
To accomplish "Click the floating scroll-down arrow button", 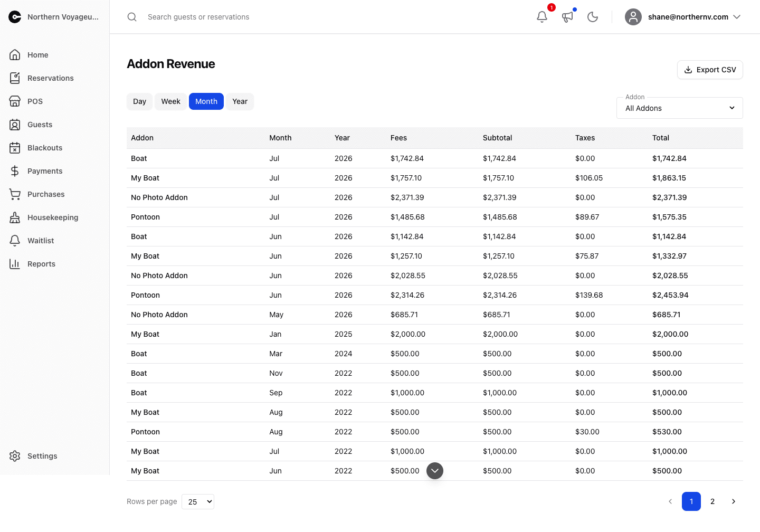I will [x=435, y=471].
